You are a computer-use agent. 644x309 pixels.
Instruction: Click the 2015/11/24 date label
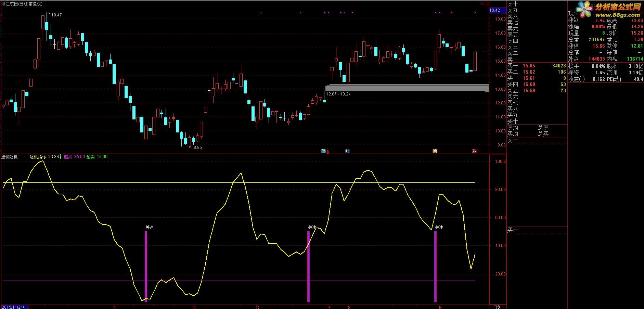point(14,307)
